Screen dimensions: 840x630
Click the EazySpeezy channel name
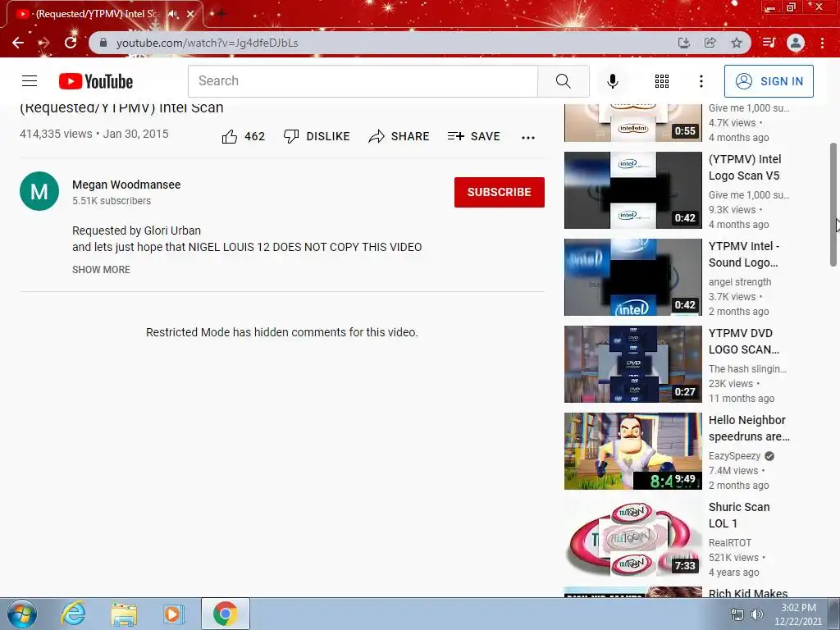pos(734,456)
